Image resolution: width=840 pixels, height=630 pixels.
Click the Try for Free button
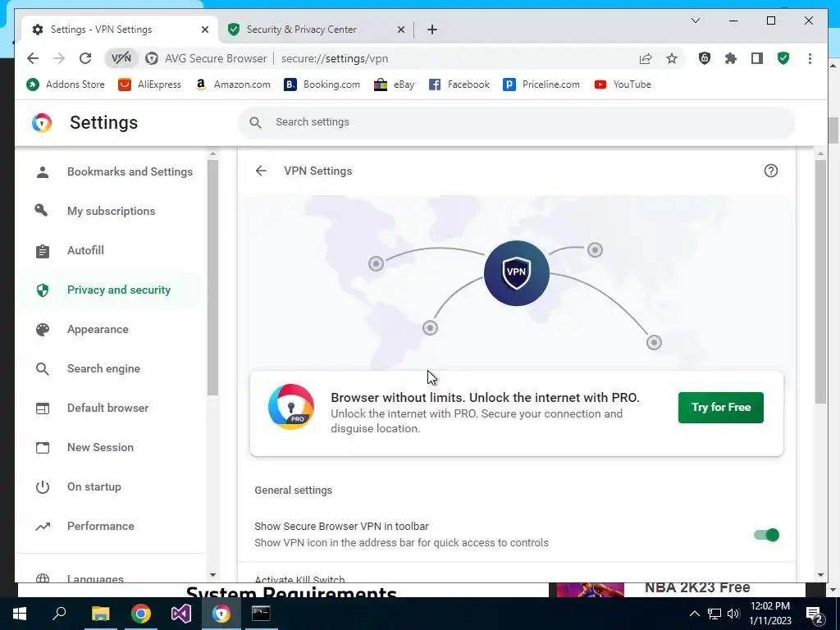(720, 407)
